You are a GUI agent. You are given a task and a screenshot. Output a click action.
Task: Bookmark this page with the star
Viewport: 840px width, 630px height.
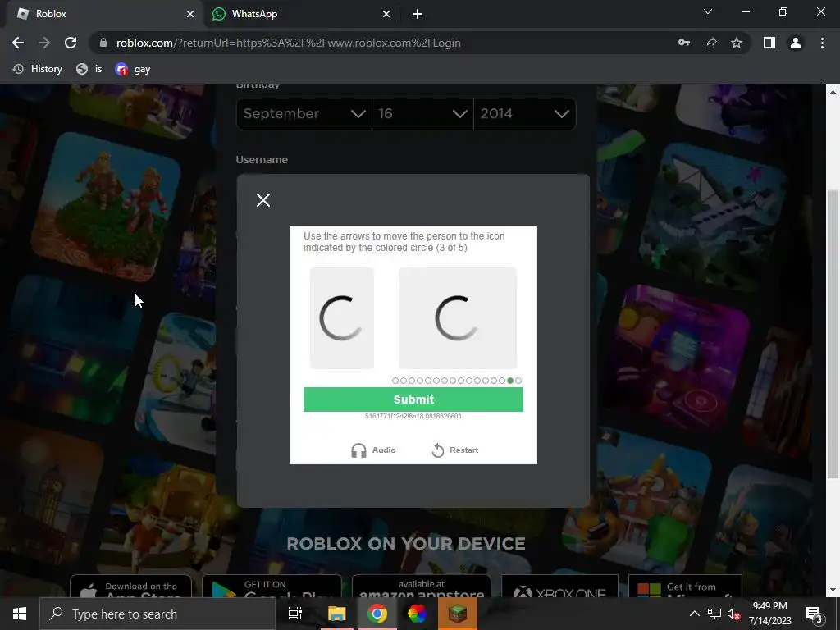click(737, 43)
